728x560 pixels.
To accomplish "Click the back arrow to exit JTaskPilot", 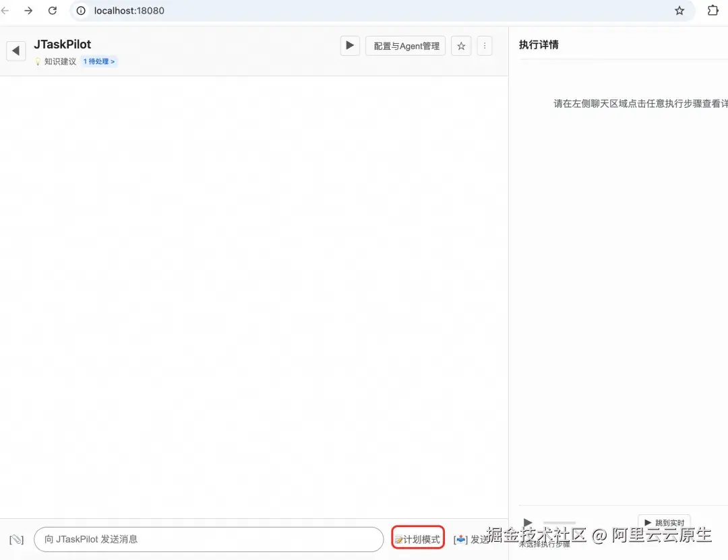I will click(16, 50).
